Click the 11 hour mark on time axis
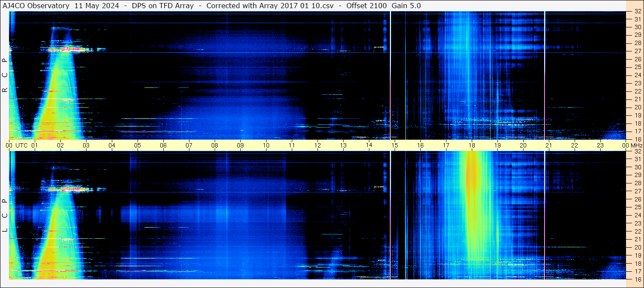 (x=292, y=145)
